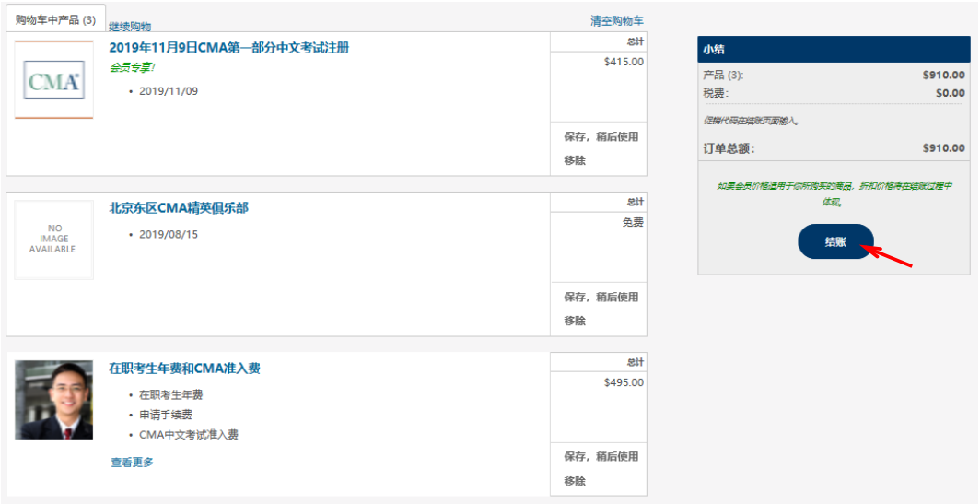Click the 会员专享! label

[x=133, y=67]
